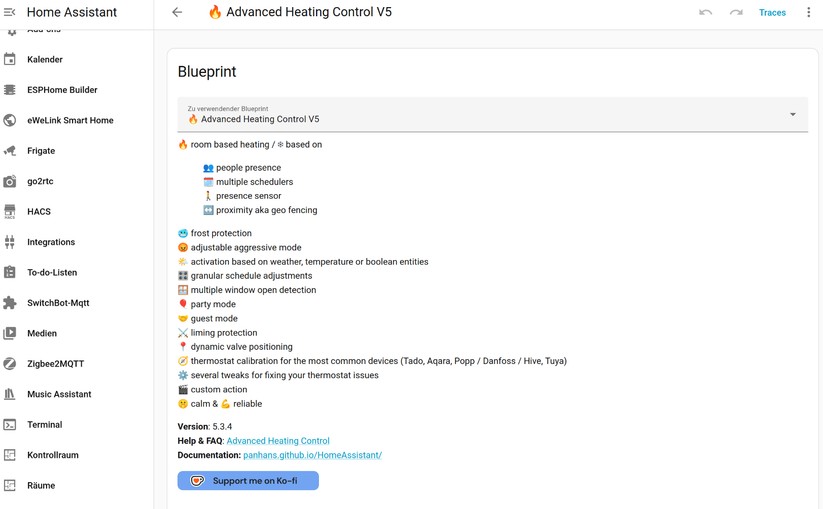
Task: Click the 'multiple schedulers' feature line
Action: 248,182
